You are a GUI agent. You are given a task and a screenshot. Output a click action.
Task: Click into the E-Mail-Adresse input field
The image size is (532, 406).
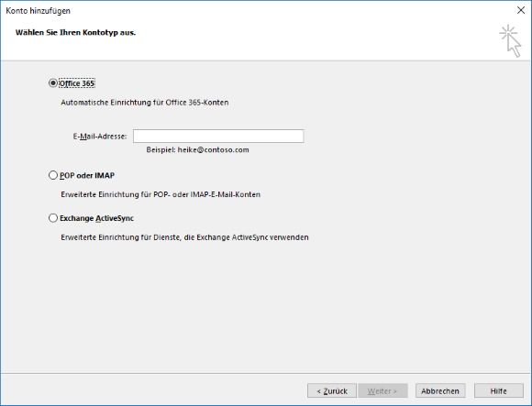click(218, 136)
